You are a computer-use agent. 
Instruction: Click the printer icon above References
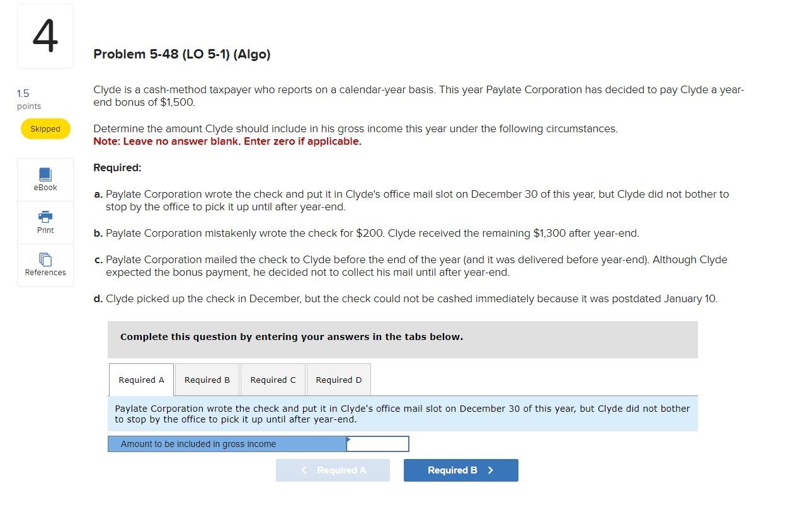[45, 217]
